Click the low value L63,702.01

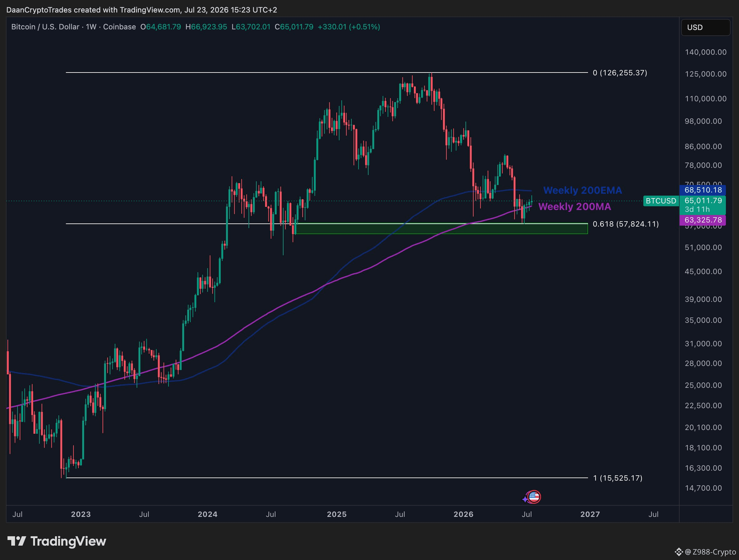251,27
